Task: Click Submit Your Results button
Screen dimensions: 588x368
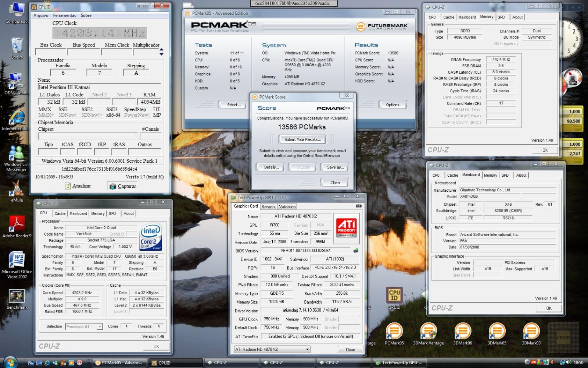Action: [x=302, y=139]
